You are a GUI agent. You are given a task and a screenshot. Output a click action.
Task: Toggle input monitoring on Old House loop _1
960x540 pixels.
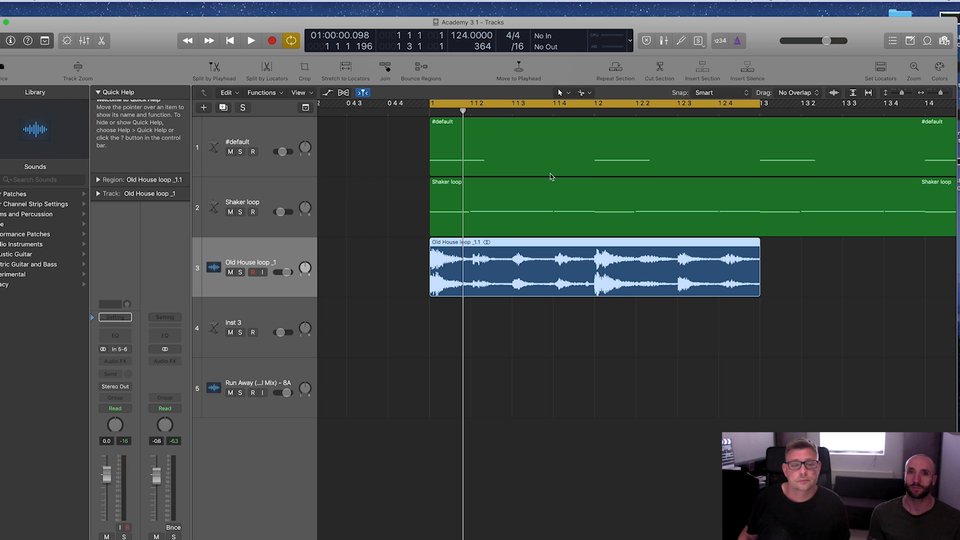coord(263,272)
